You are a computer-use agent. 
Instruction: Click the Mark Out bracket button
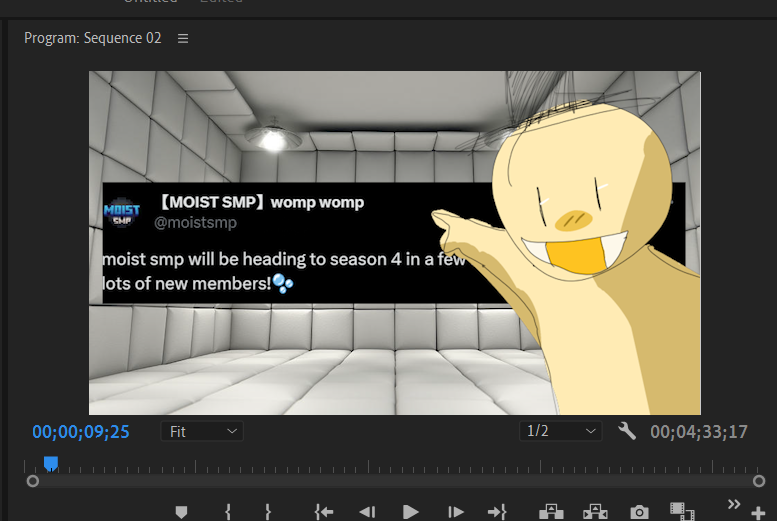point(268,512)
